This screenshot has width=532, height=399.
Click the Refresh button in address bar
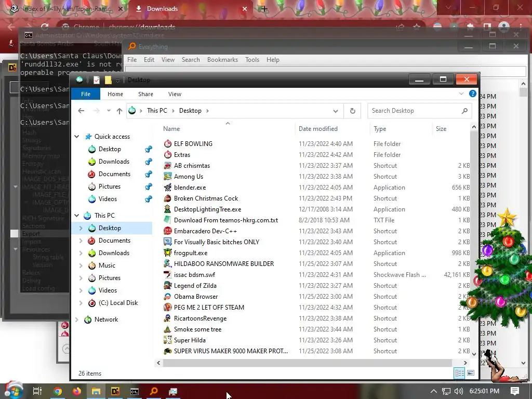point(353,111)
